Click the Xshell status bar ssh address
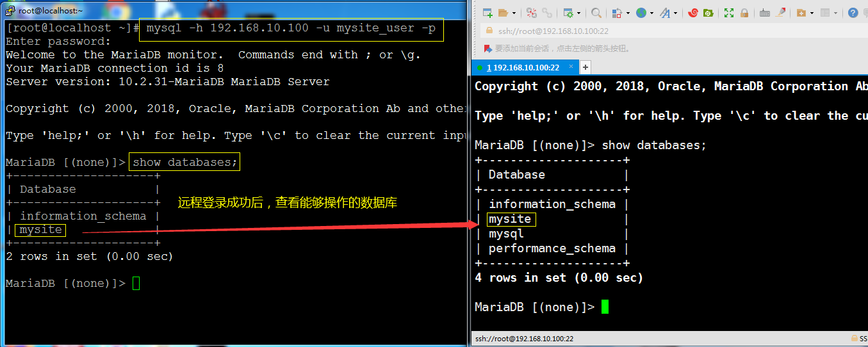 (x=524, y=339)
